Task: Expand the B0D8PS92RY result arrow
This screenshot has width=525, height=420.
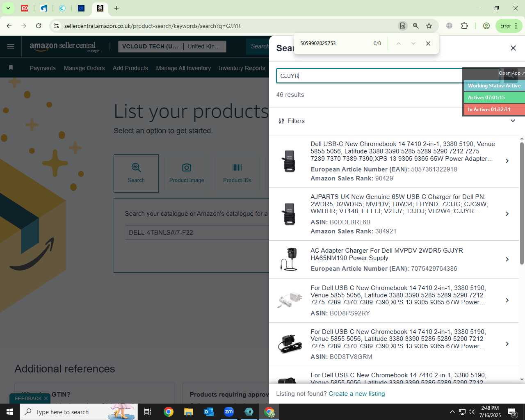Action: pyautogui.click(x=507, y=300)
